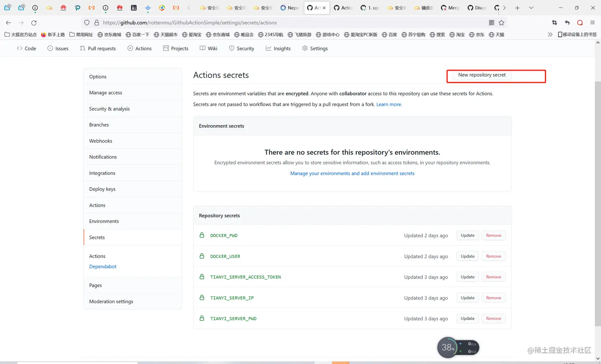Click the TIANYI_SERVER_IP secret name

point(232,298)
